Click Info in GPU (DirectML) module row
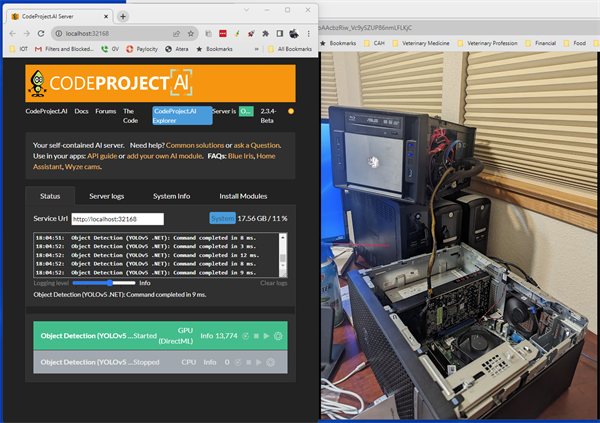600x423 pixels. point(207,336)
